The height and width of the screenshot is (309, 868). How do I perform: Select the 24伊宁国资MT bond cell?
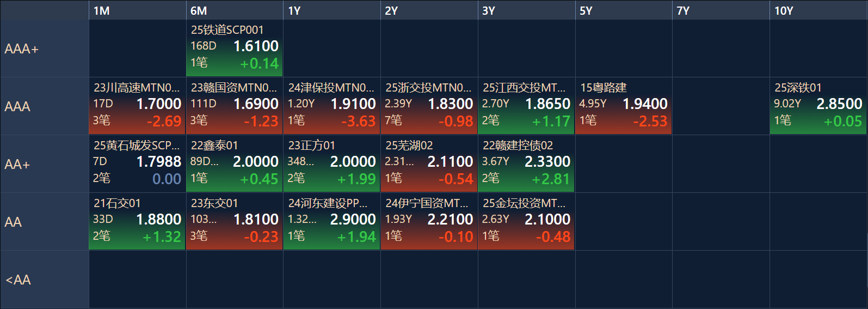click(x=429, y=222)
